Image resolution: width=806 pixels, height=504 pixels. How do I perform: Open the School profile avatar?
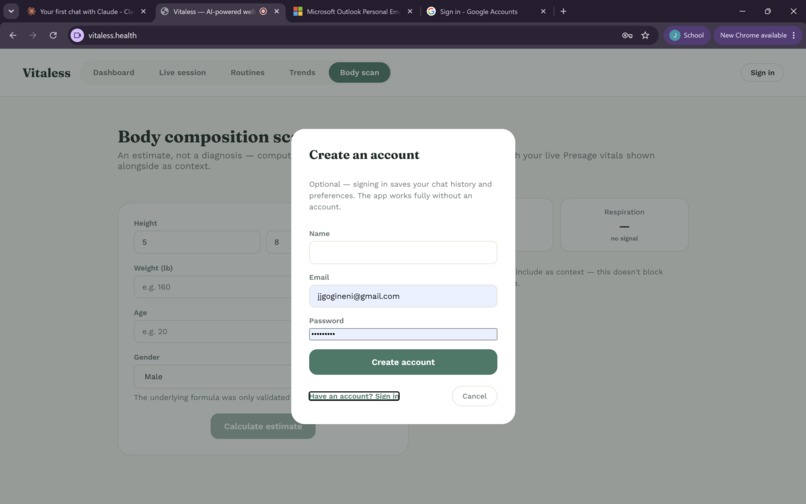coord(687,35)
